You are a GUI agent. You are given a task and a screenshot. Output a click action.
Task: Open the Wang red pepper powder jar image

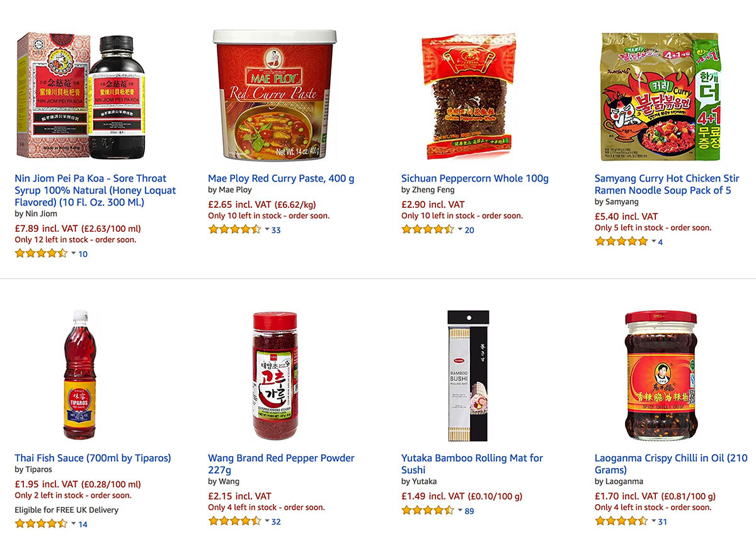275,375
